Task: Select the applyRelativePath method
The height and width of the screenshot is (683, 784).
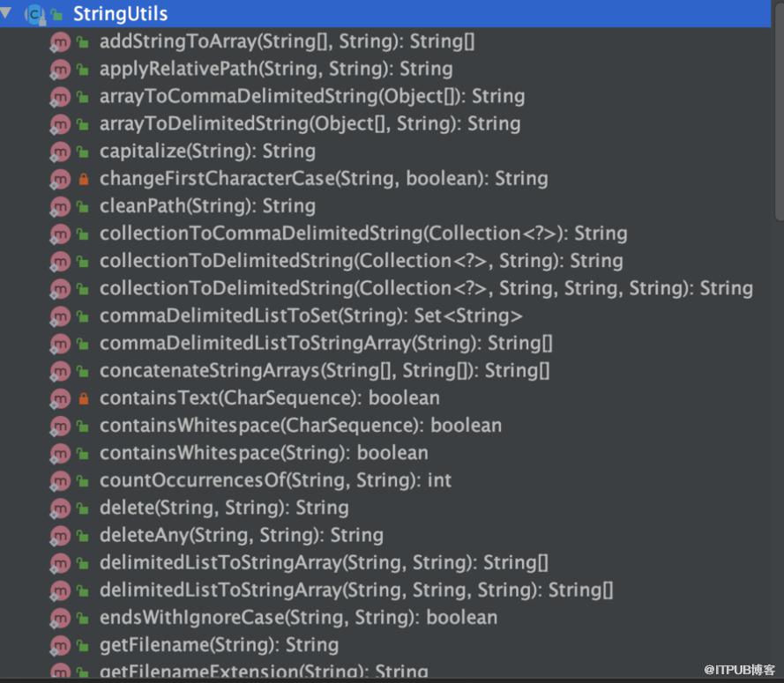Action: pyautogui.click(x=276, y=69)
